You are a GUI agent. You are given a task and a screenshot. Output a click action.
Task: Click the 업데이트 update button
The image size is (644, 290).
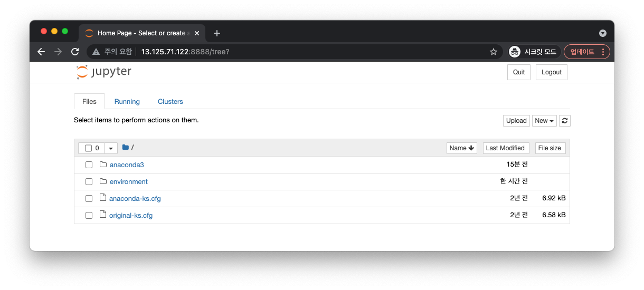[586, 52]
